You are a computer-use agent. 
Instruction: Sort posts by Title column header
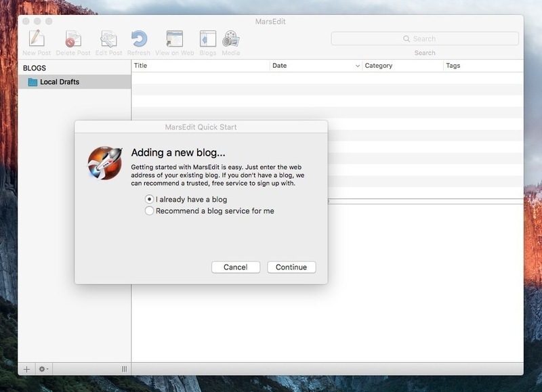(200, 66)
